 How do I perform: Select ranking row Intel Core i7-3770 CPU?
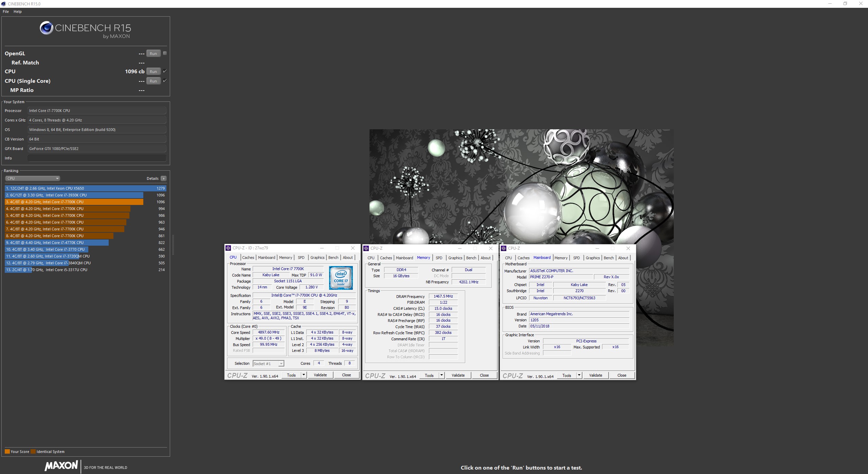click(86, 249)
